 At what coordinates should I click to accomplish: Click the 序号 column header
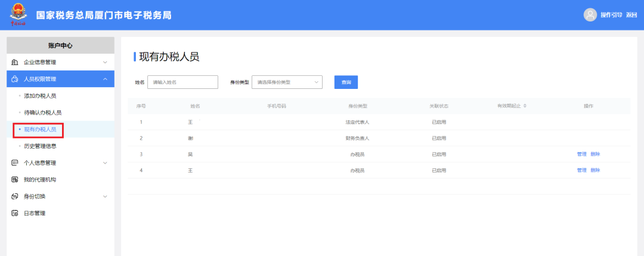(x=141, y=106)
